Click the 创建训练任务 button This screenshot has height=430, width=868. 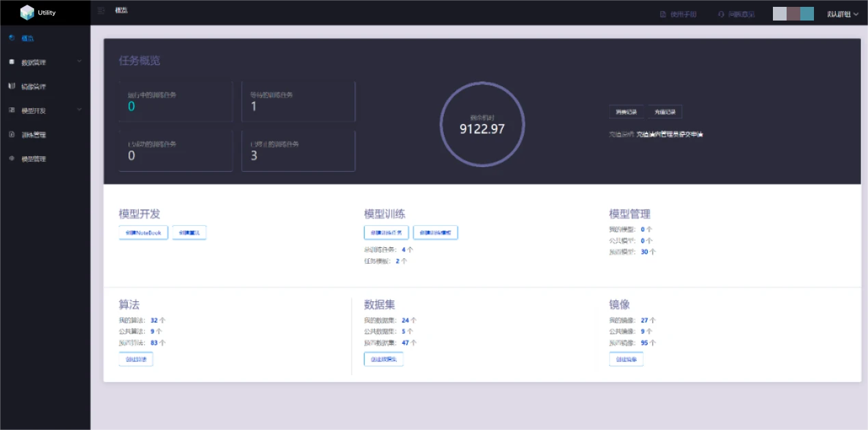386,233
